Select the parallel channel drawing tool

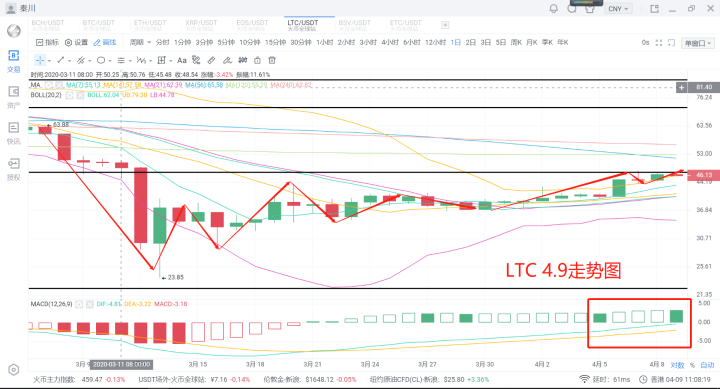(81, 60)
